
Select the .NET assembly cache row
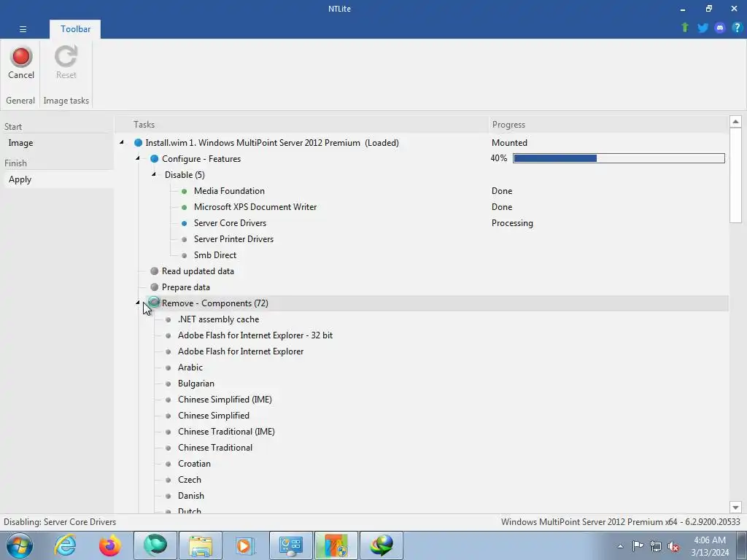218,319
